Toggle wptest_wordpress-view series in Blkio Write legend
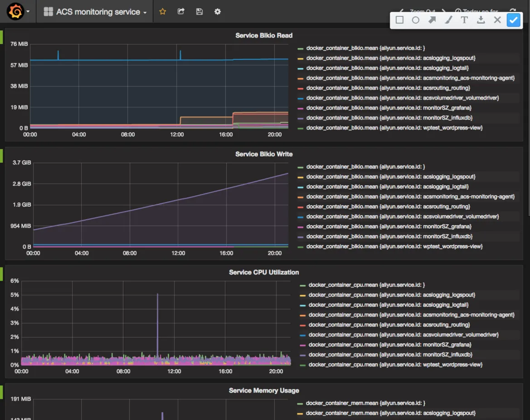 tap(394, 246)
